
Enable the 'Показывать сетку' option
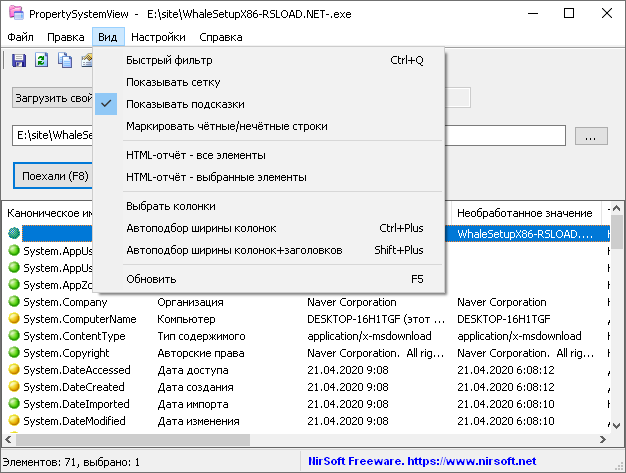pyautogui.click(x=173, y=82)
